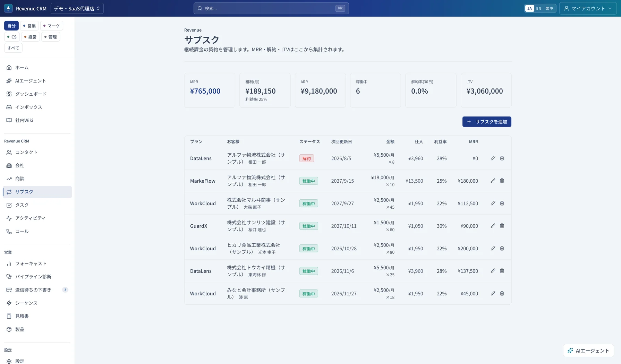
Task: Edit the MarkeFlow subscription with pencil icon
Action: tap(493, 181)
